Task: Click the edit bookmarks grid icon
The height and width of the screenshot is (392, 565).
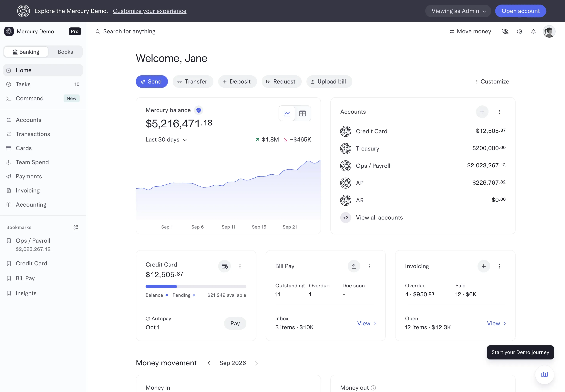Action: 76,227
